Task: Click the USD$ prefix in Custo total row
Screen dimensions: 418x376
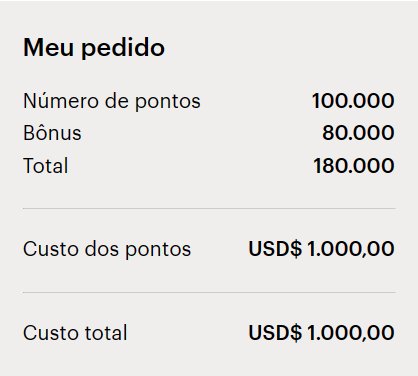Action: (275, 333)
